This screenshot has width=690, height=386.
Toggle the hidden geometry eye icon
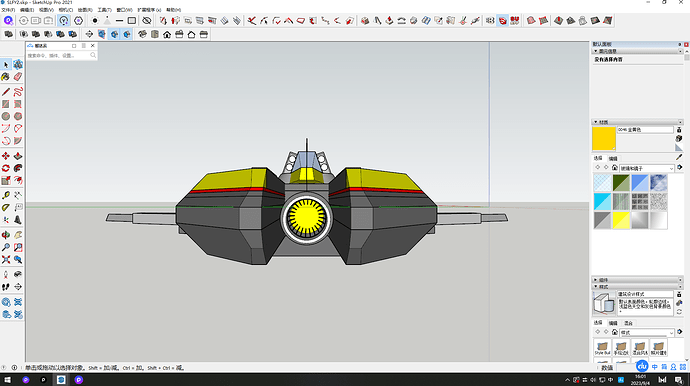pos(147,21)
